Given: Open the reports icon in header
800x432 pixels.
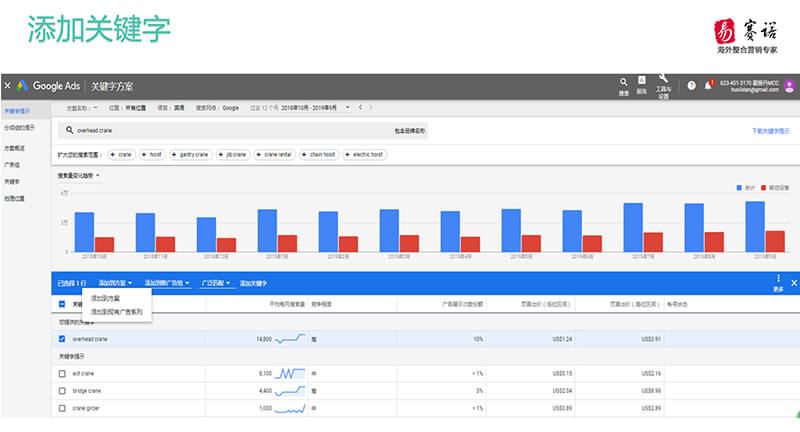Looking at the screenshot, I should click(641, 80).
